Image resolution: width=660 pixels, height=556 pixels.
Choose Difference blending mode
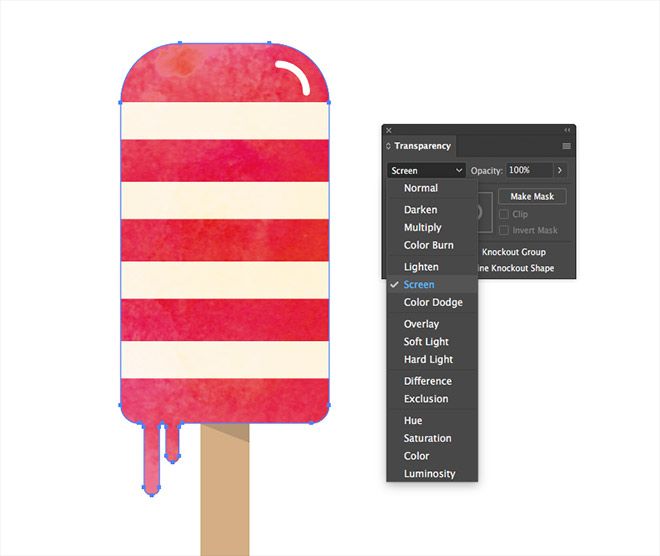[432, 381]
